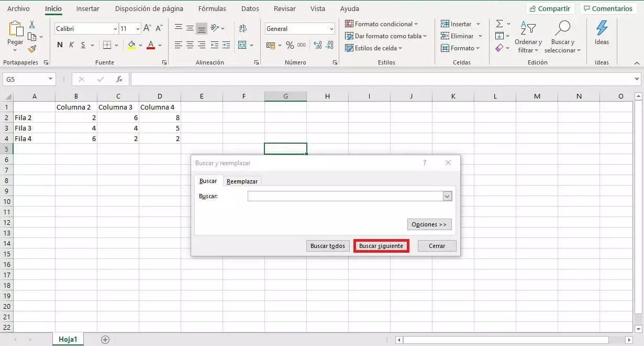644x346 pixels.
Task: Toggle italic (K) formatting
Action: pyautogui.click(x=72, y=46)
